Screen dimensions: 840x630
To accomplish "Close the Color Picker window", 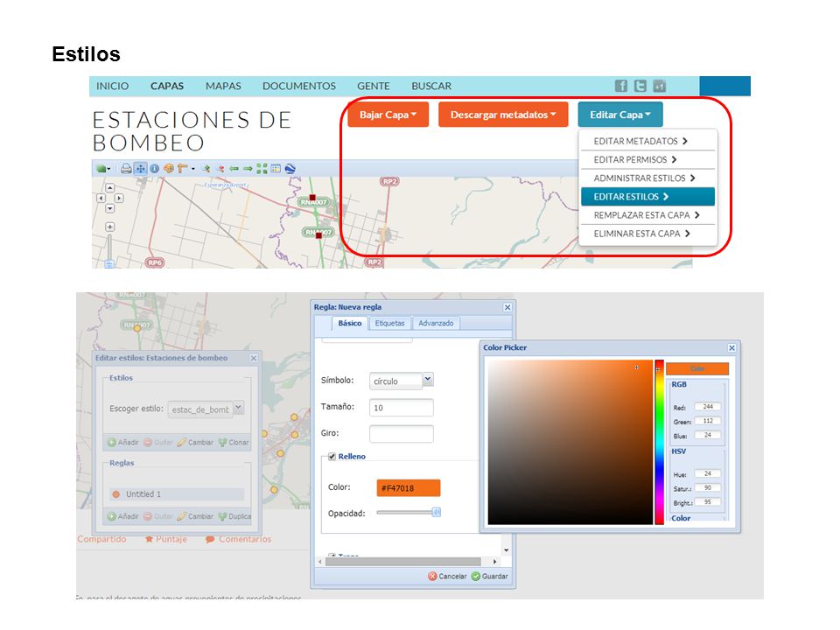I will tap(731, 348).
